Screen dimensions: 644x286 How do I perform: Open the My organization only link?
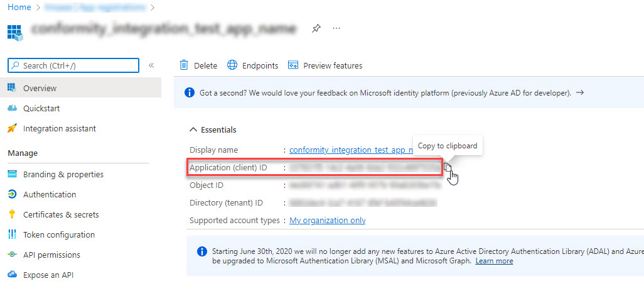coord(327,221)
